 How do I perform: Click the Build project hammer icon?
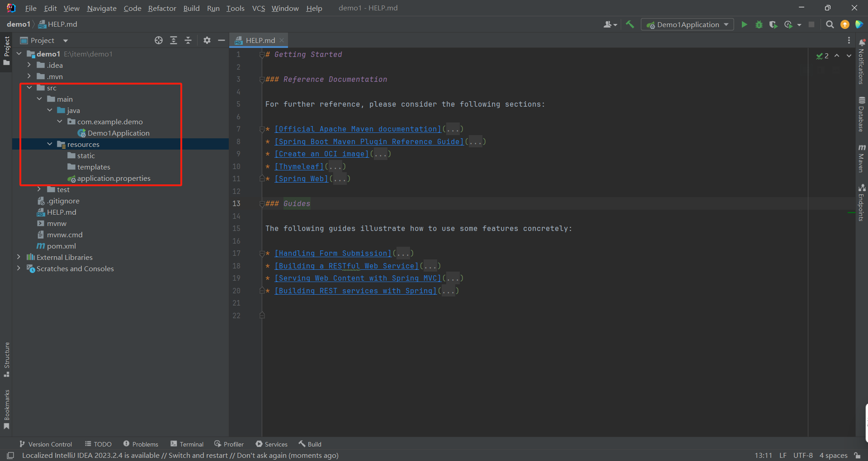point(630,24)
